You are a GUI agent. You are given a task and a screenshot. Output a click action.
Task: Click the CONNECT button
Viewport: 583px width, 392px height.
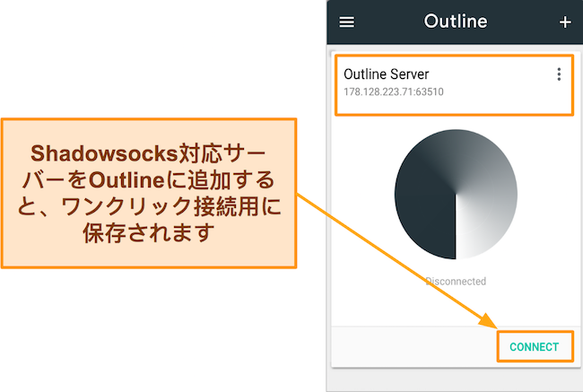(535, 346)
